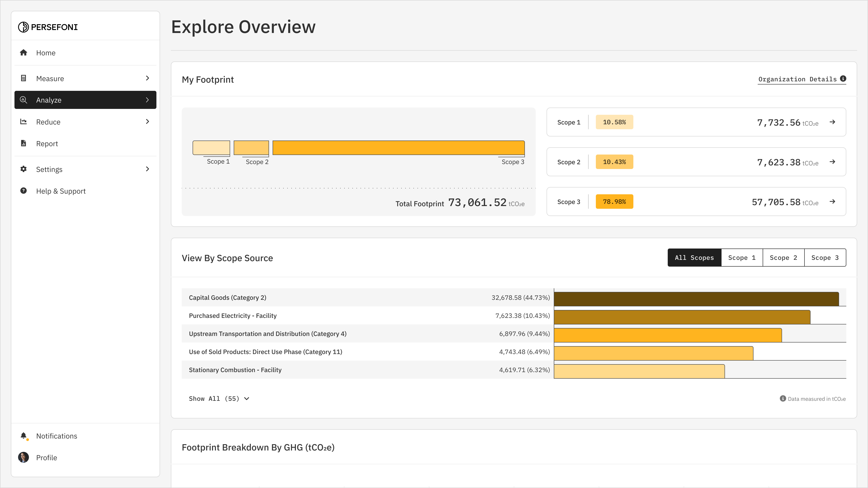Screen dimensions: 868x488
Task: Click the Settings gear icon
Action: coord(23,169)
